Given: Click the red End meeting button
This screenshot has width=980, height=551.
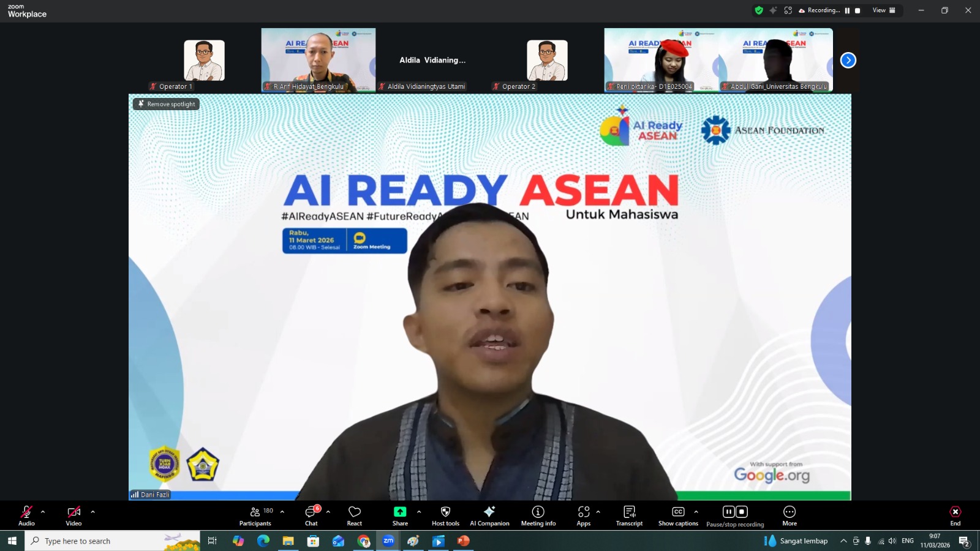Looking at the screenshot, I should click(955, 515).
